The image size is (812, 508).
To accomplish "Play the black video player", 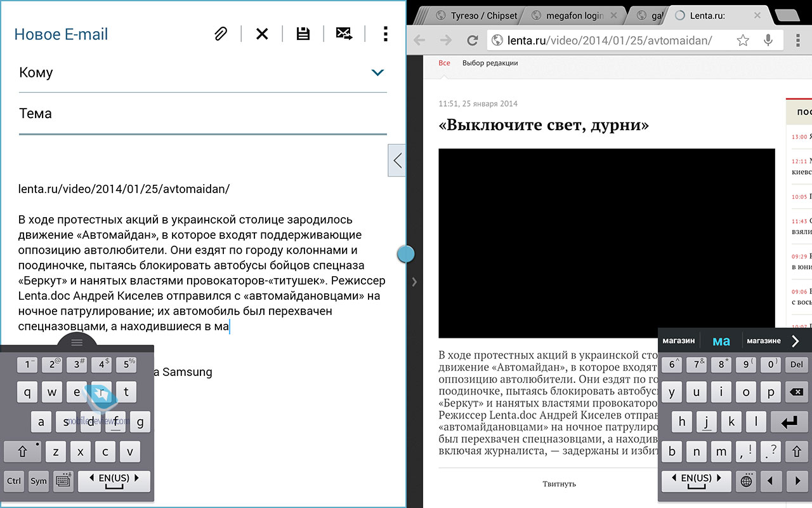I will [606, 243].
